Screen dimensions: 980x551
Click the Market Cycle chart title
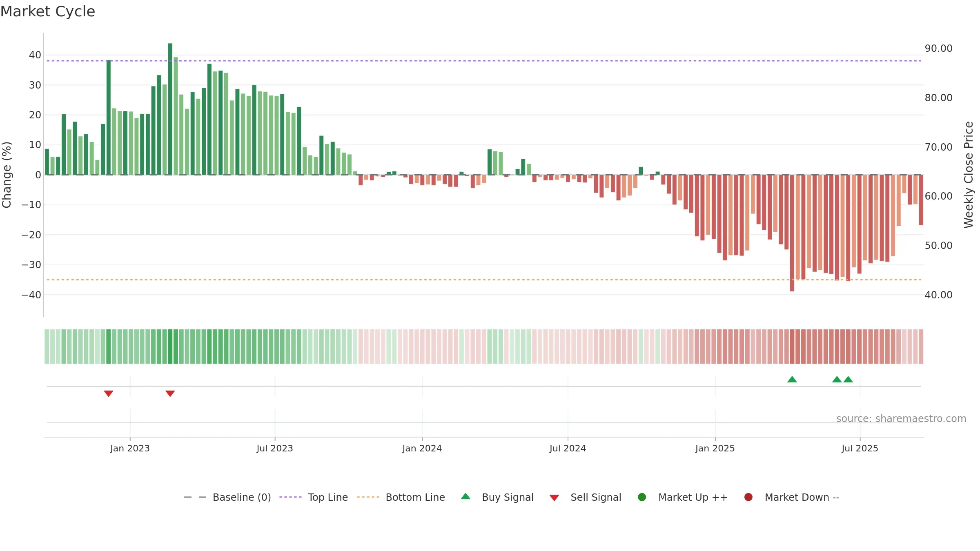[48, 11]
